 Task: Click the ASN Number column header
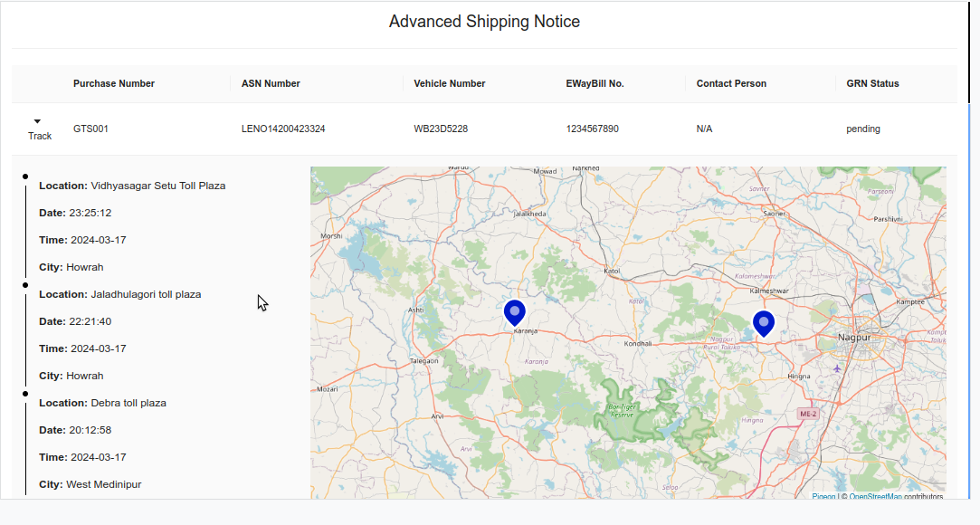pyautogui.click(x=271, y=83)
